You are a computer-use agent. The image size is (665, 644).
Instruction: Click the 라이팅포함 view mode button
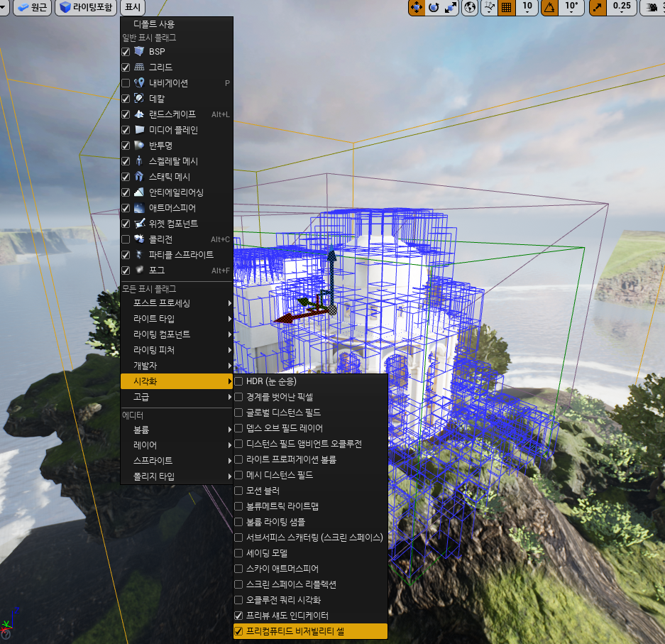pos(86,7)
